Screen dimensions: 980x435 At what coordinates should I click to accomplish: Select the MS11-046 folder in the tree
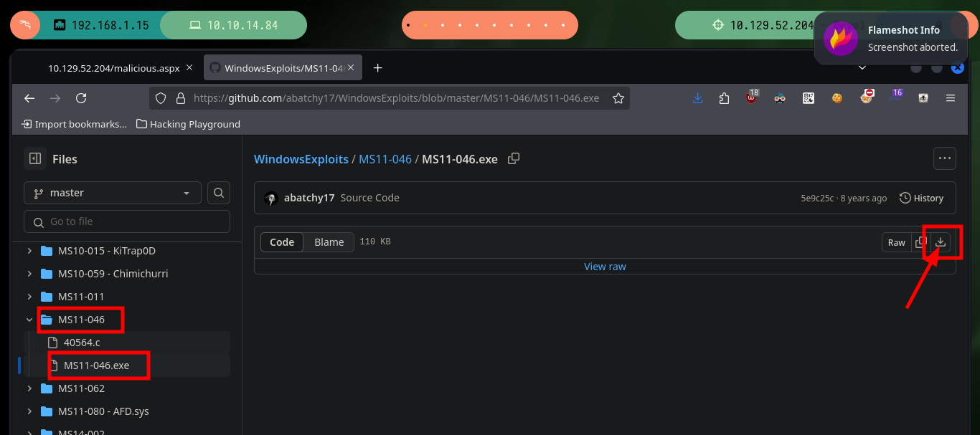[81, 320]
